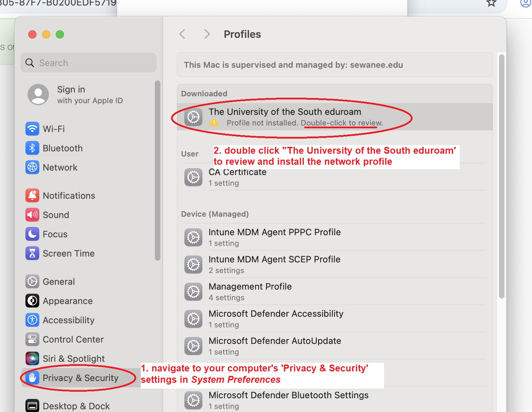The height and width of the screenshot is (412, 532).
Task: Go back with the left chevron
Action: [x=182, y=34]
